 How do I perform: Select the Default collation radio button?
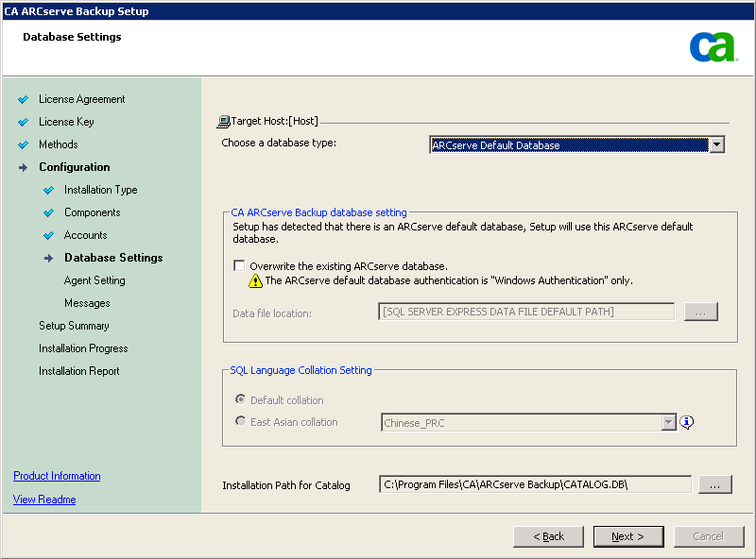coord(241,400)
